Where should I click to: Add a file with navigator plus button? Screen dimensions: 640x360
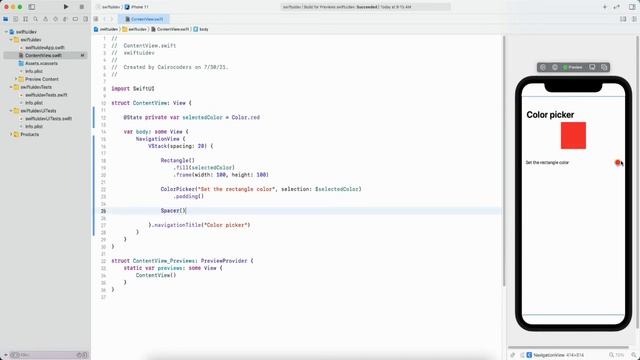pos(5,355)
